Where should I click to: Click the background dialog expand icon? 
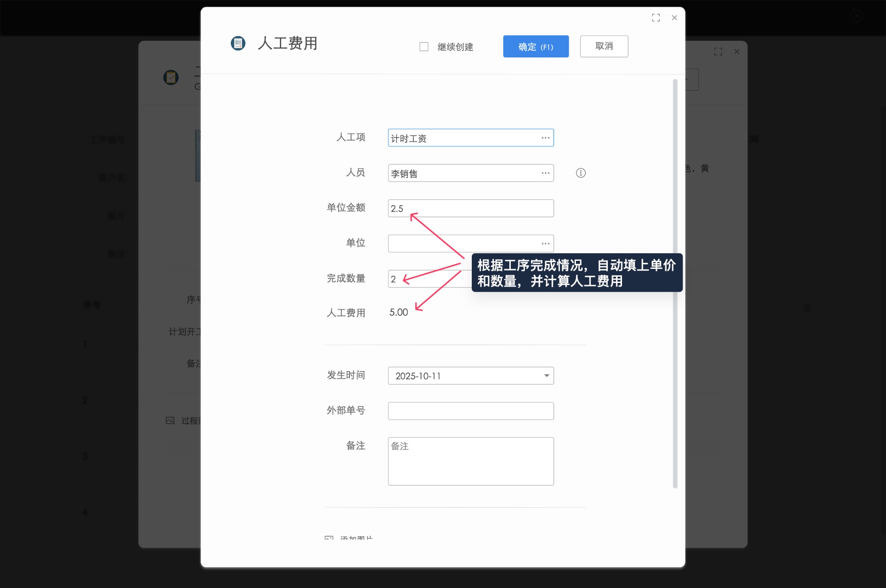718,52
